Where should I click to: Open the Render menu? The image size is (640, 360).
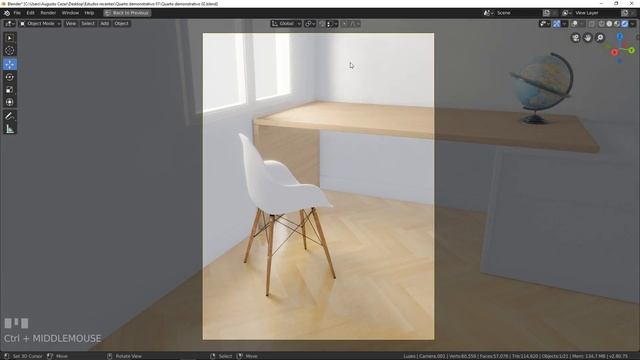48,13
